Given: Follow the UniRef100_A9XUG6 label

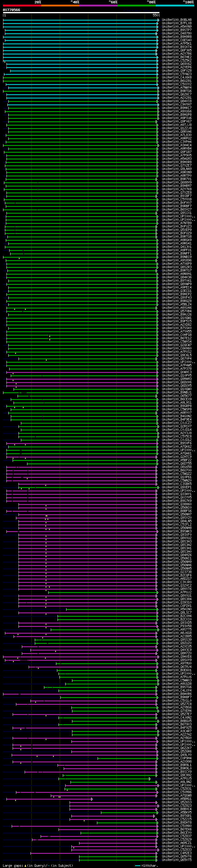Looking at the screenshot, I should tap(176, 111).
